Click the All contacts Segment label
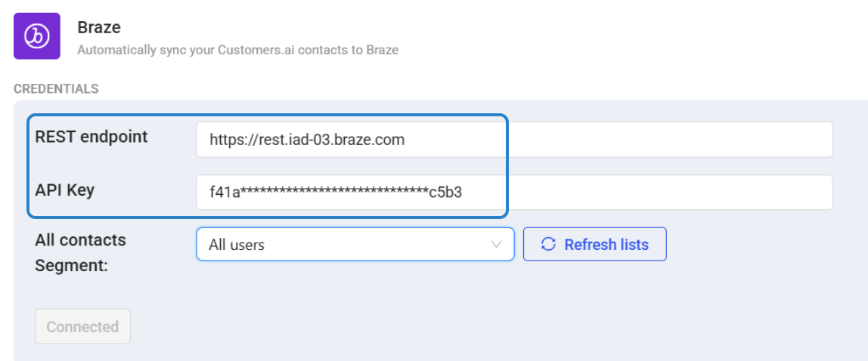868x361 pixels. click(80, 253)
